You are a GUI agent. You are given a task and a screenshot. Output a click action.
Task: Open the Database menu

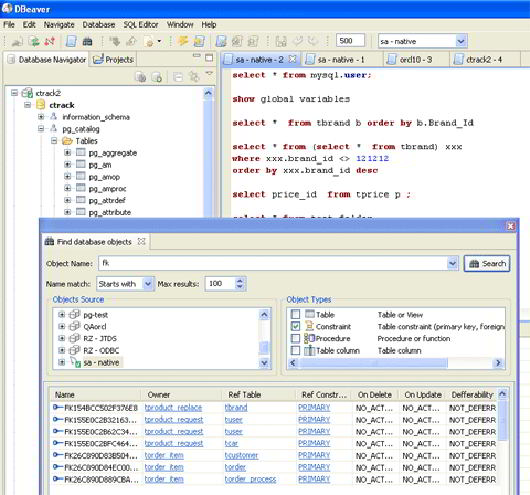pos(99,25)
